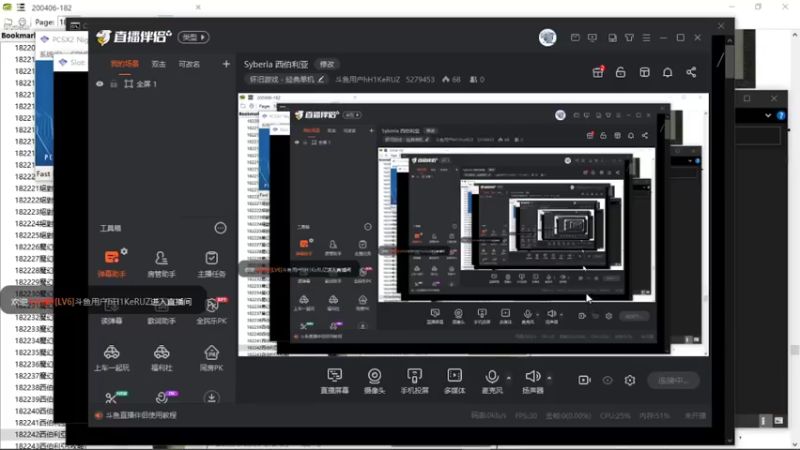Open 弹幕助手 danmaku assistant tool
This screenshot has width=800, height=450.
[112, 263]
